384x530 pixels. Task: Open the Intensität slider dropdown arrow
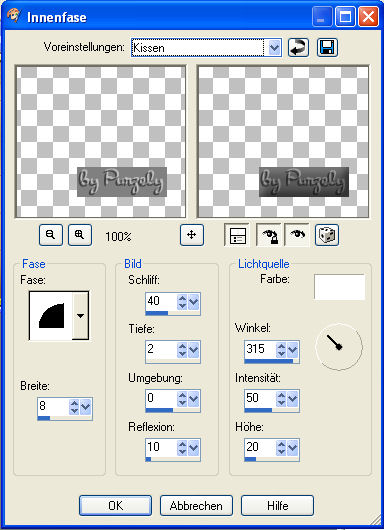tap(293, 400)
